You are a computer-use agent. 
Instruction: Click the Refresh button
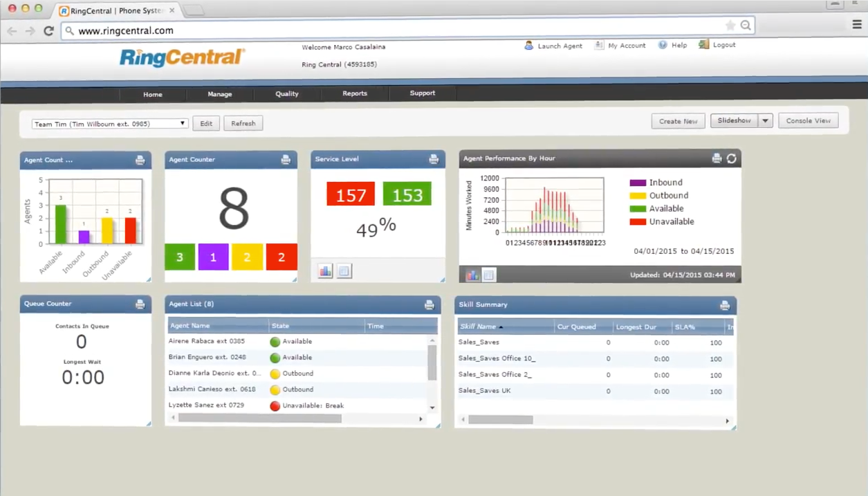(x=243, y=123)
